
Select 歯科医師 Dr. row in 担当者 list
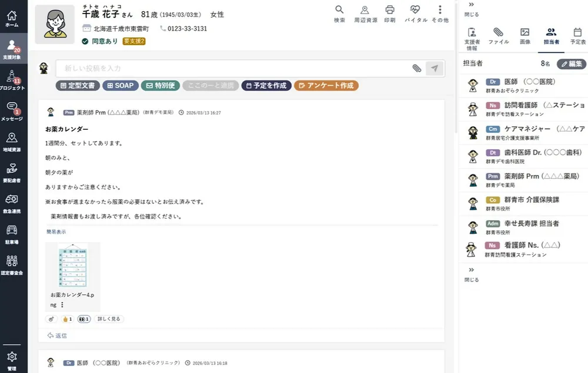click(x=524, y=156)
